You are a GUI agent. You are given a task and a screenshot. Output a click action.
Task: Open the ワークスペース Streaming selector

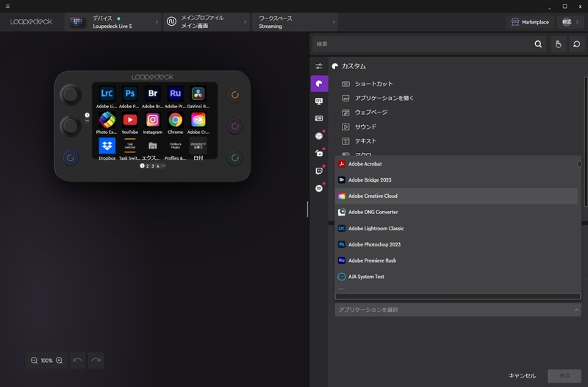[295, 22]
